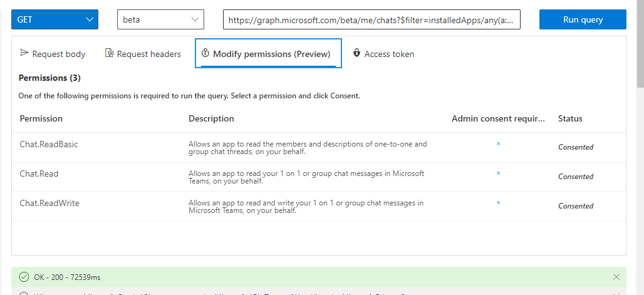
Task: Click the Chat.ReadWrite description text
Action: [x=306, y=207]
